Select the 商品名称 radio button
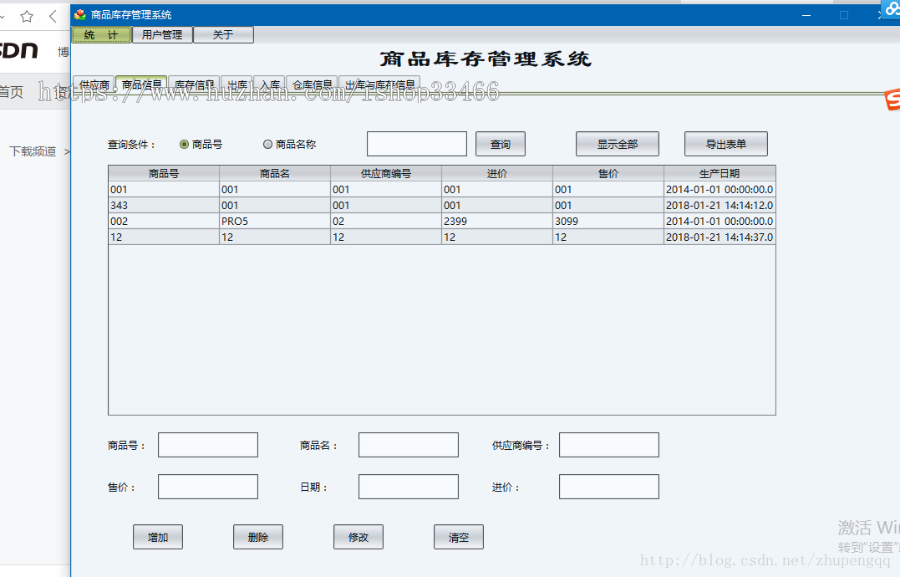The height and width of the screenshot is (577, 900). coord(268,143)
